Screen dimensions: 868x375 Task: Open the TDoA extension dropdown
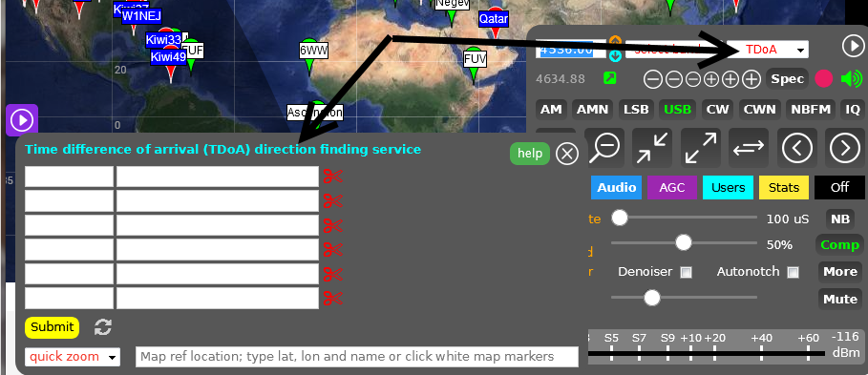(768, 50)
